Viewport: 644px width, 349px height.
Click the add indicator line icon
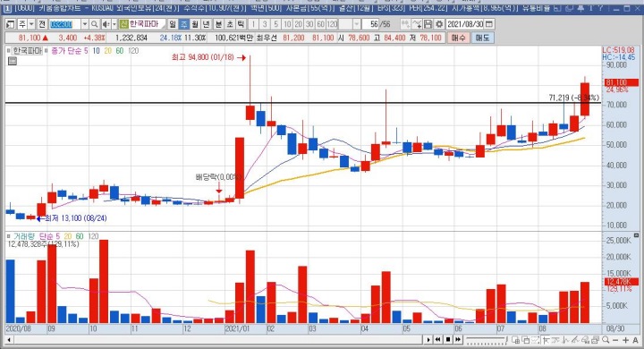(417, 24)
